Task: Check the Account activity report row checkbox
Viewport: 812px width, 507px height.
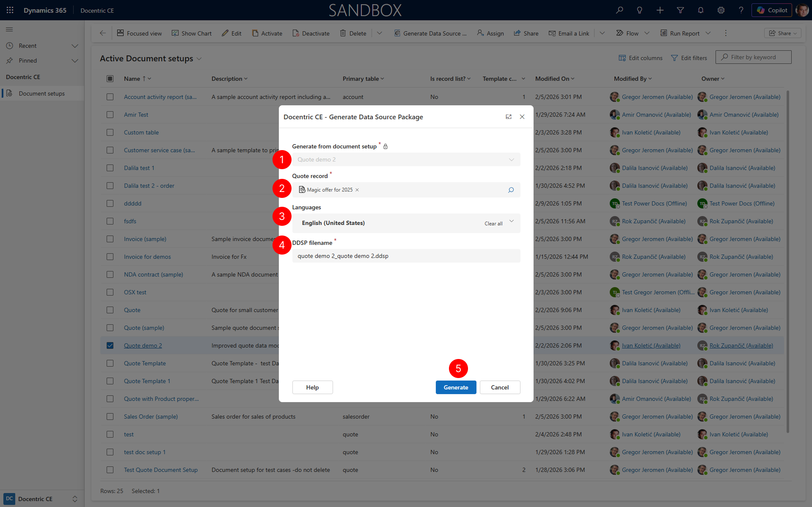Action: click(110, 97)
